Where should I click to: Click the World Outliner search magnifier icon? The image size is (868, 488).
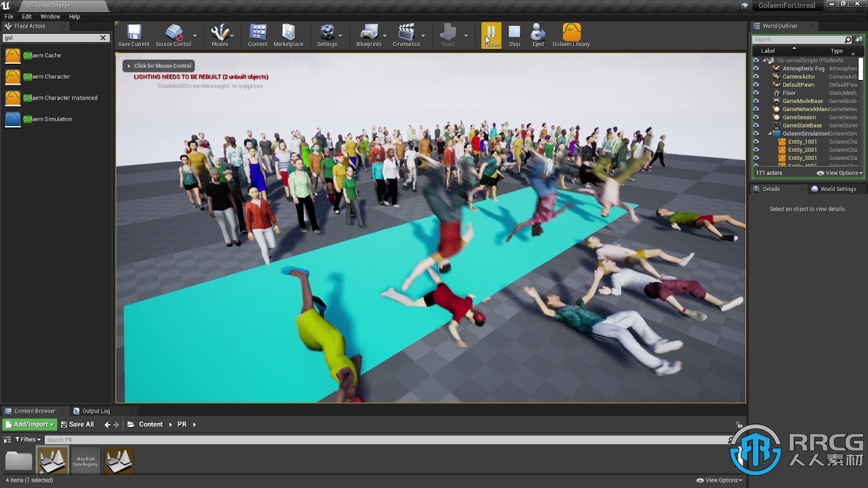[x=848, y=40]
